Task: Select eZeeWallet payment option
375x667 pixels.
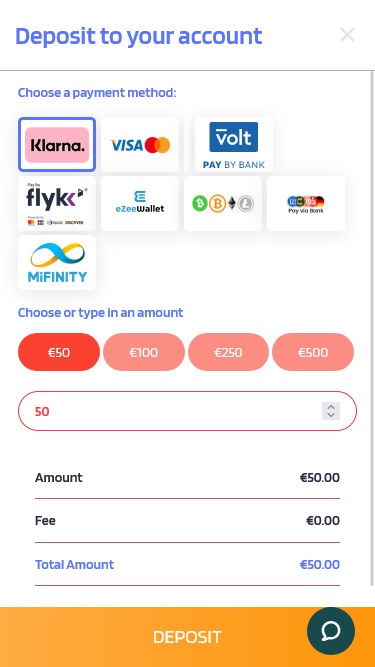Action: (140, 203)
